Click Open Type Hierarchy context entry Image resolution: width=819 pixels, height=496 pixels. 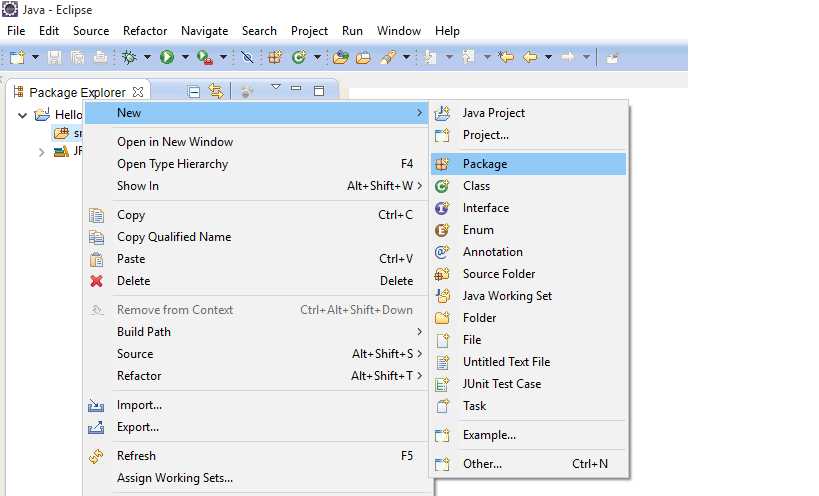click(256, 164)
